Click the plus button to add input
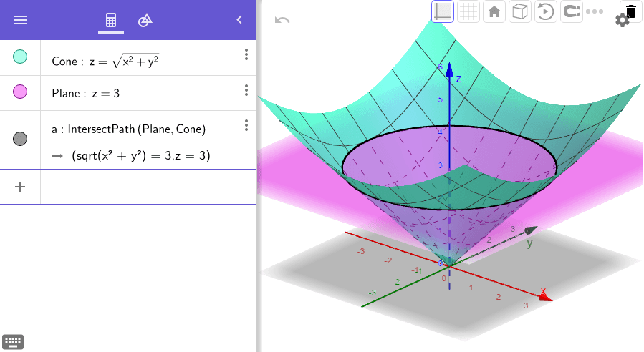644x352 pixels. pos(20,187)
